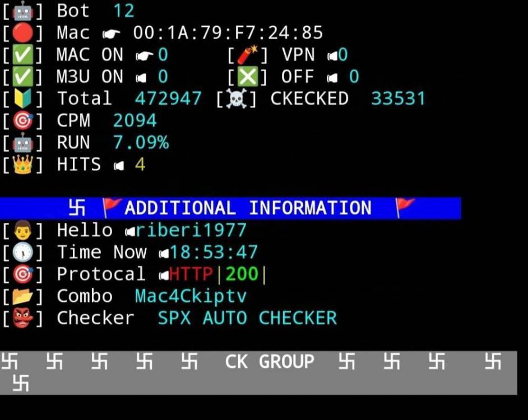
Task: Click the green checkmark icon beside MAC ON
Action: pos(23,54)
